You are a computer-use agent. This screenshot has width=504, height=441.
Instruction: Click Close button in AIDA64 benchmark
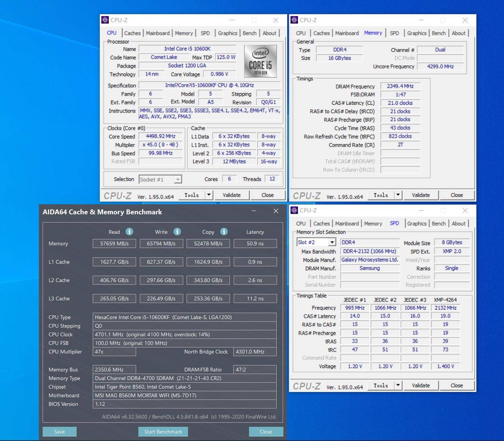(x=266, y=432)
